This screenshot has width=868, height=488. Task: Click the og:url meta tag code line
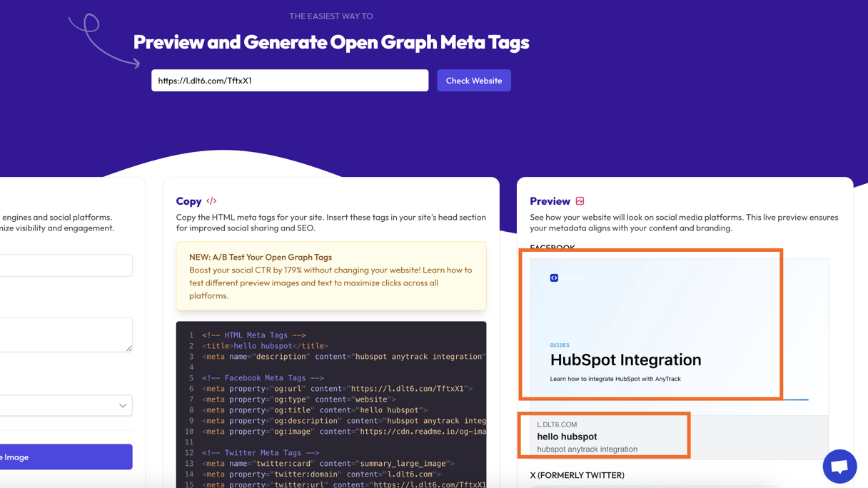pyautogui.click(x=338, y=389)
